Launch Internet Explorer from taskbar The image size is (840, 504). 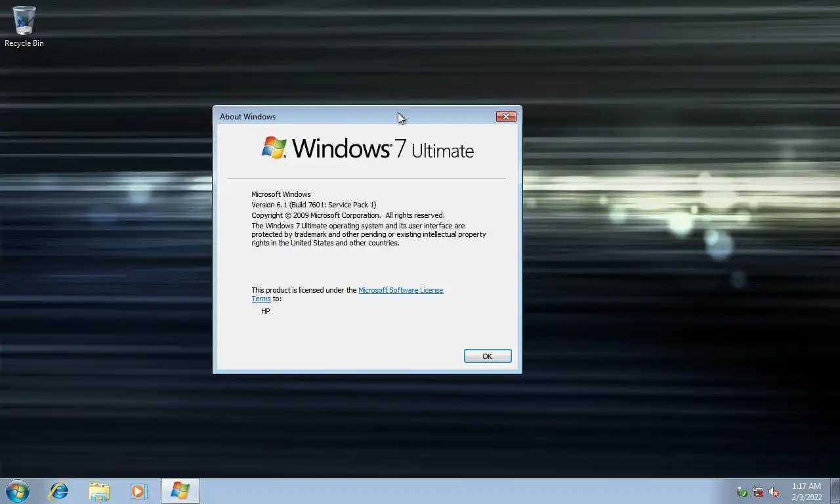[x=59, y=491]
